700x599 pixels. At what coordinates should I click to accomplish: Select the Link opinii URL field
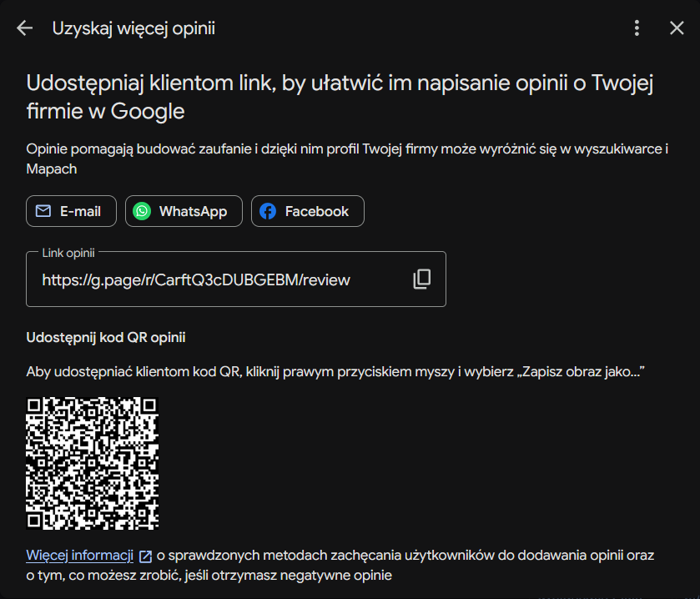tap(236, 279)
